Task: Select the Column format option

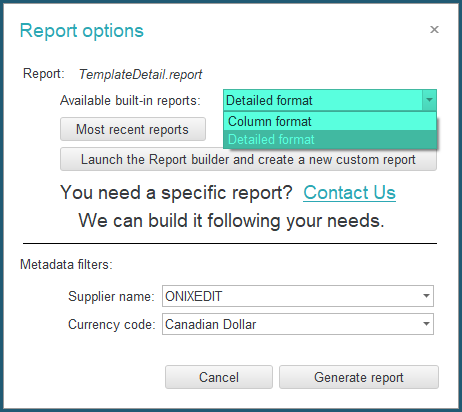Action: coord(330,121)
